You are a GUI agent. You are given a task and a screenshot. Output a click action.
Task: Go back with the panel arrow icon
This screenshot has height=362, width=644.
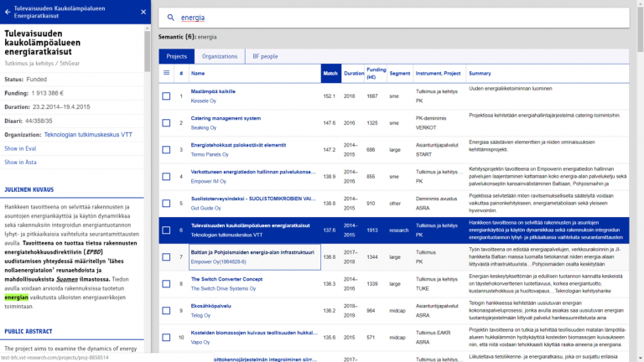coord(8,12)
